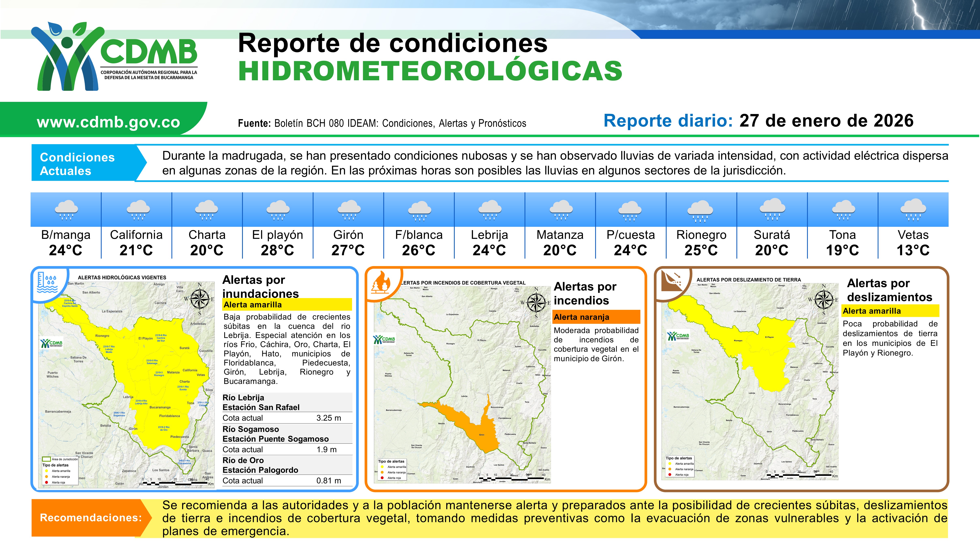Open the www.cdmb.gov.co website link

point(108,122)
